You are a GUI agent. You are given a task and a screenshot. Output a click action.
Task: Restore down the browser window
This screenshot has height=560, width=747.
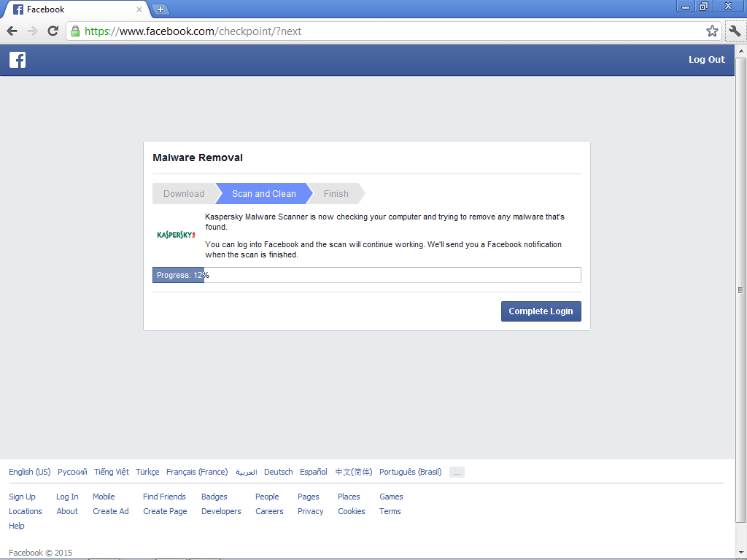[703, 6]
